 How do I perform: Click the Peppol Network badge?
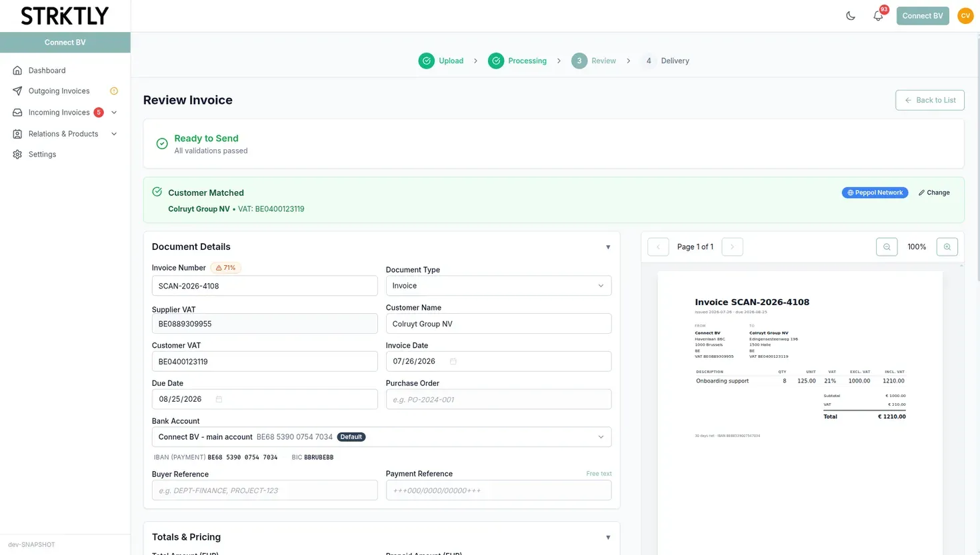875,193
